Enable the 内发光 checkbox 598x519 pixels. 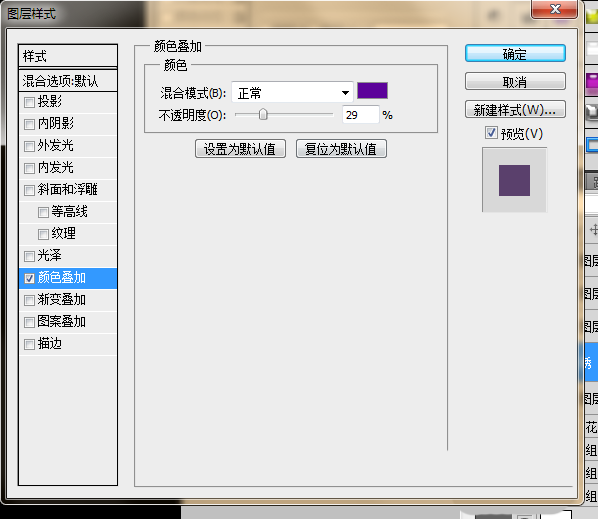point(29,168)
